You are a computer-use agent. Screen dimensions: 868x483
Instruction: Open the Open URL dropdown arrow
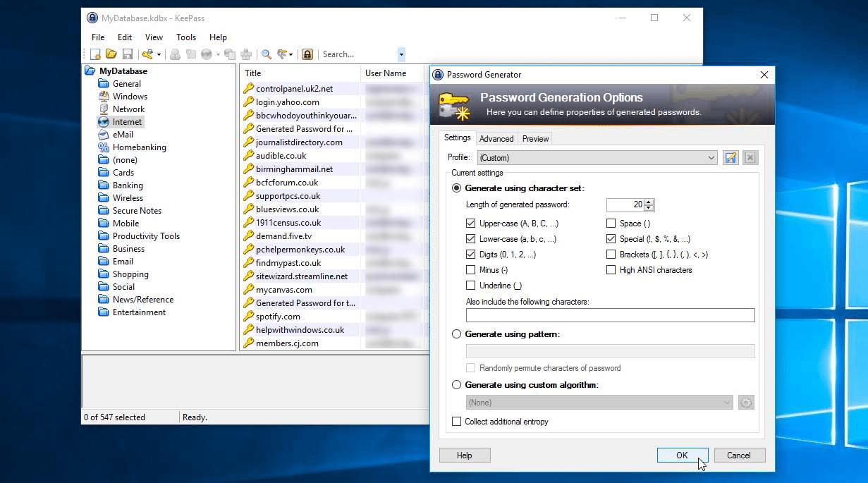pos(218,54)
